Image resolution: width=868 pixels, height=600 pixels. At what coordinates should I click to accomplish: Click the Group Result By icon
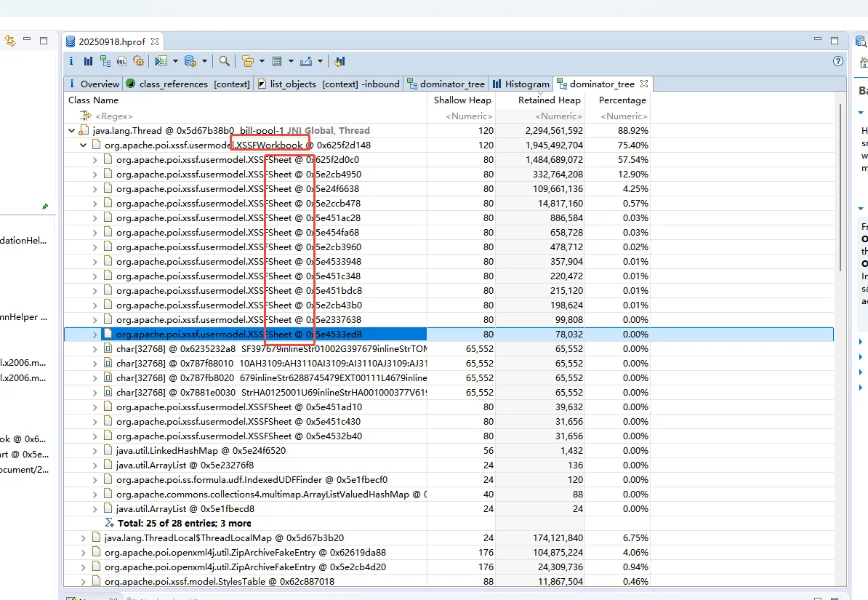tap(248, 61)
